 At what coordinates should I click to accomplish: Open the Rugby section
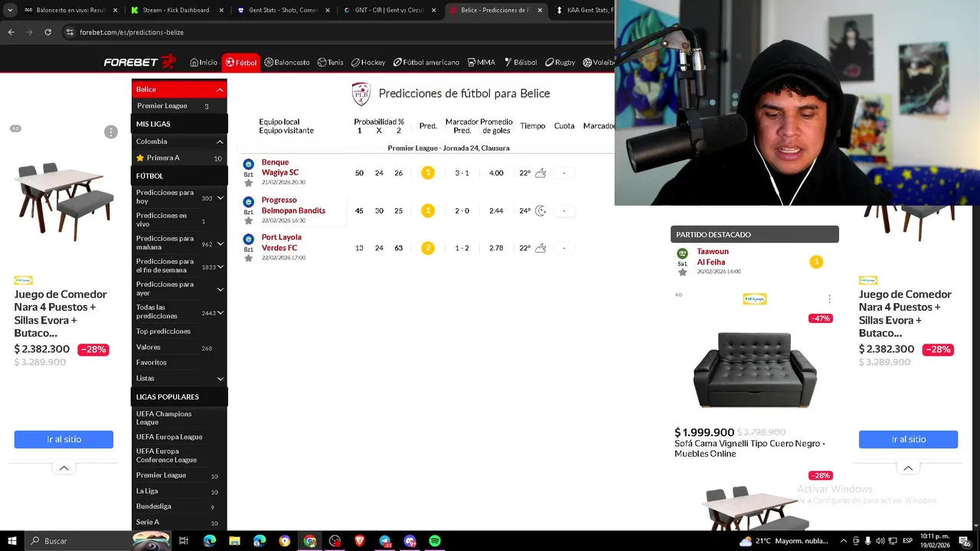pyautogui.click(x=560, y=62)
